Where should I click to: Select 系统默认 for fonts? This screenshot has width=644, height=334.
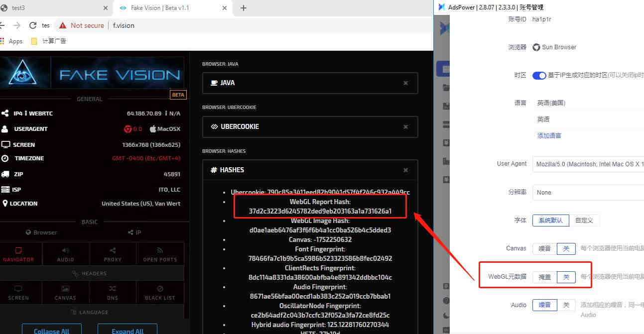550,220
